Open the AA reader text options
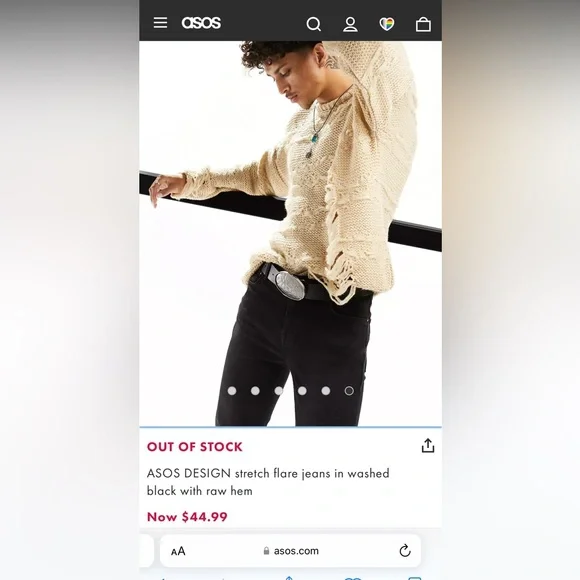The image size is (580, 580). tap(178, 551)
